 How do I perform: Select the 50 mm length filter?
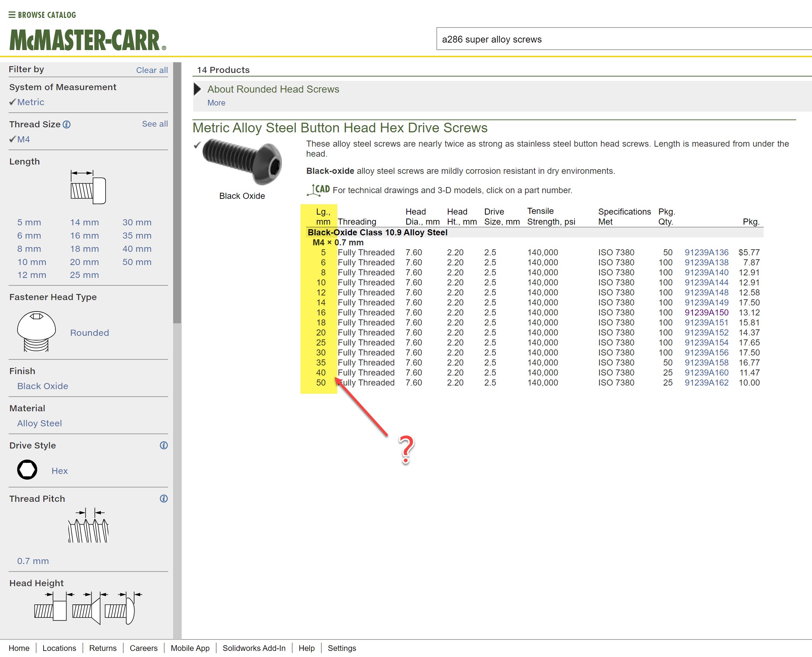coord(137,262)
